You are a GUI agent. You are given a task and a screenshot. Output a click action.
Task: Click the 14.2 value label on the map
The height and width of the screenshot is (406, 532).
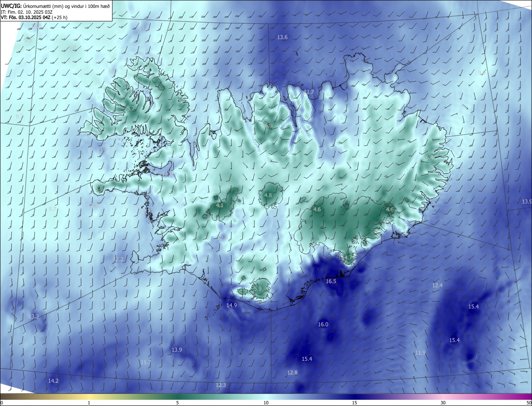53,381
